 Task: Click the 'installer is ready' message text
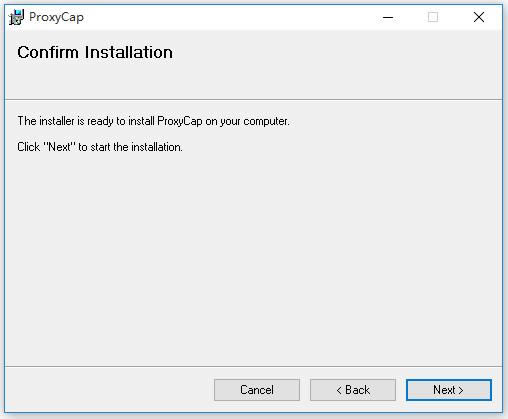pyautogui.click(x=153, y=121)
